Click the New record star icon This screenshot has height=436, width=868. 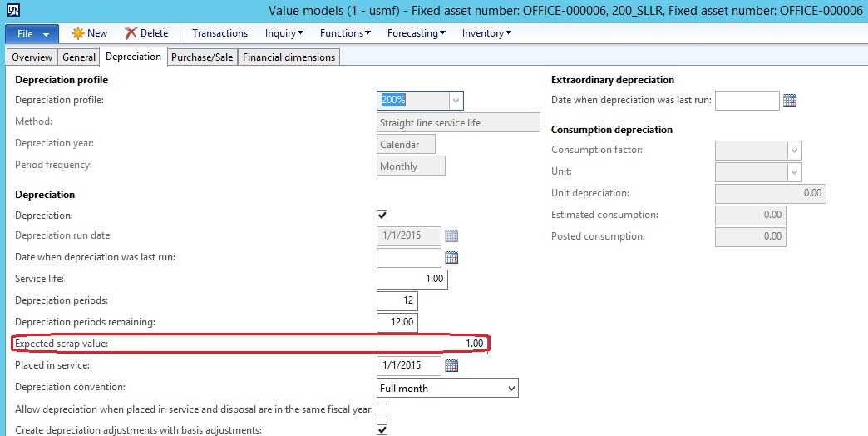click(x=77, y=33)
